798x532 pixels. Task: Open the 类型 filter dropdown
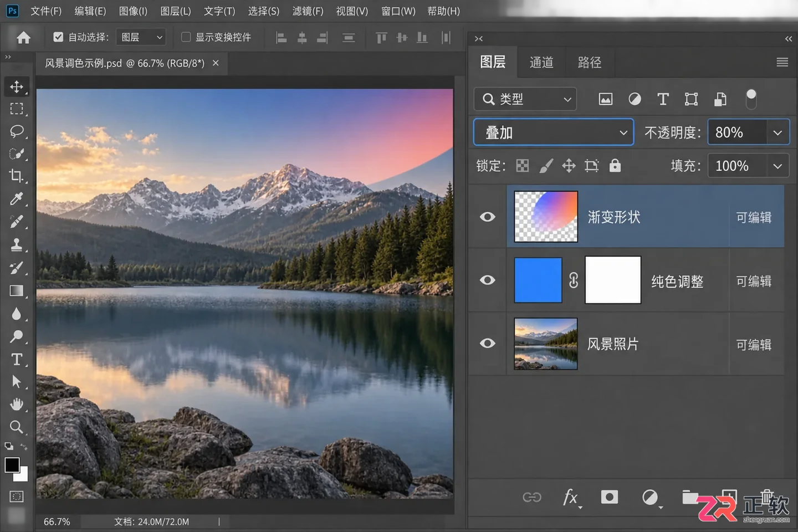(525, 99)
